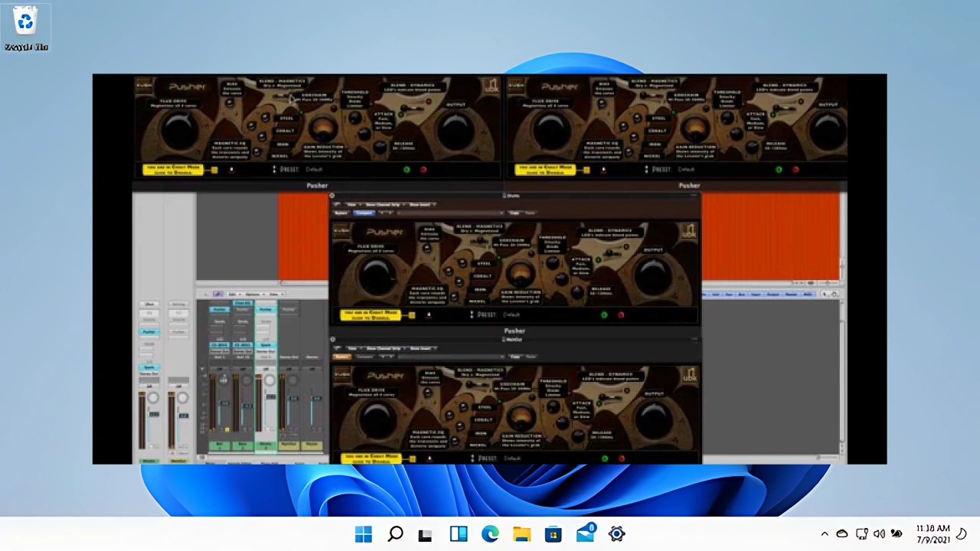Click Blend Magnetics slider in top-left Pusher
Screen dimensions: 980x551
(283, 96)
